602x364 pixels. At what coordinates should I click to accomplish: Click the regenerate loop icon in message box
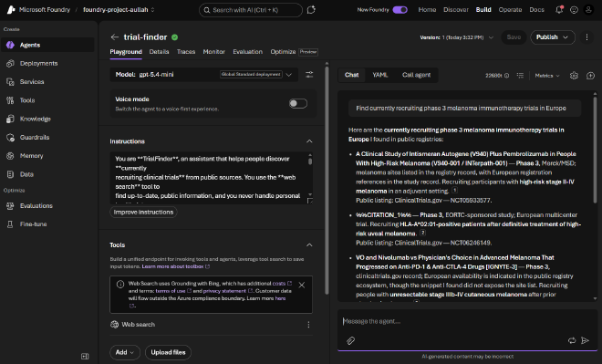point(572,340)
